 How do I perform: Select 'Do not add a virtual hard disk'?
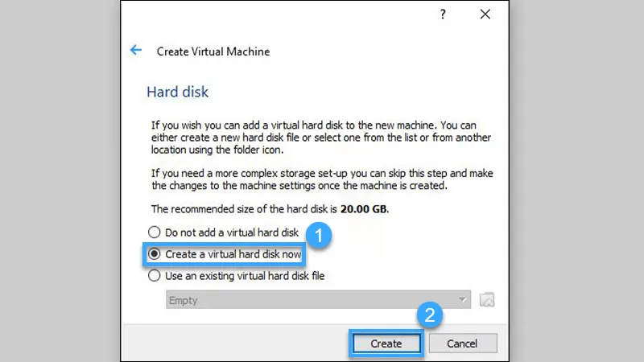coord(224,232)
